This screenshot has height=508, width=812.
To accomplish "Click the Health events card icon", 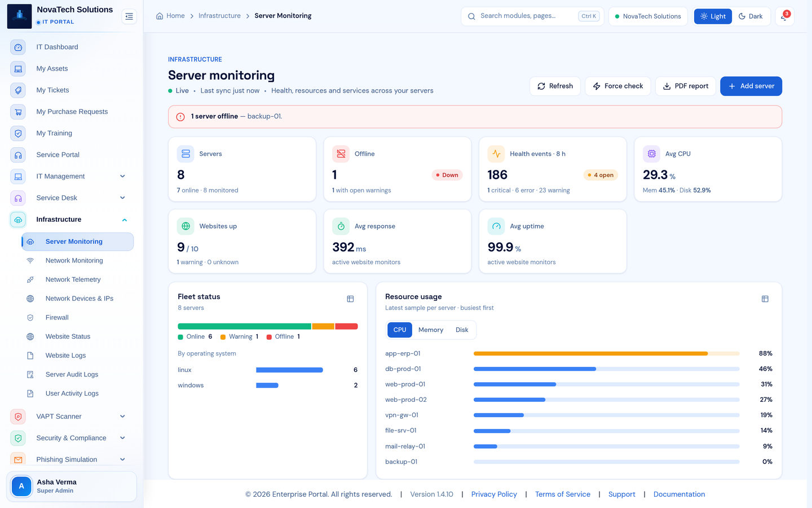I will tap(496, 154).
